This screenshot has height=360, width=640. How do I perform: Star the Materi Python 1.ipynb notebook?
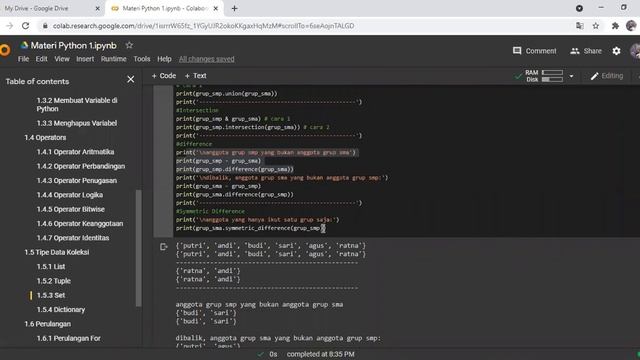point(129,45)
